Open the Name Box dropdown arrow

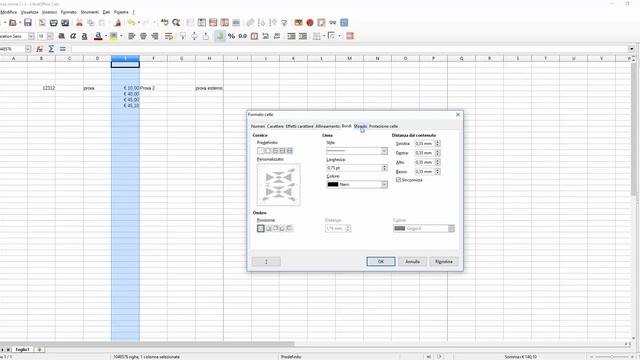coord(28,49)
